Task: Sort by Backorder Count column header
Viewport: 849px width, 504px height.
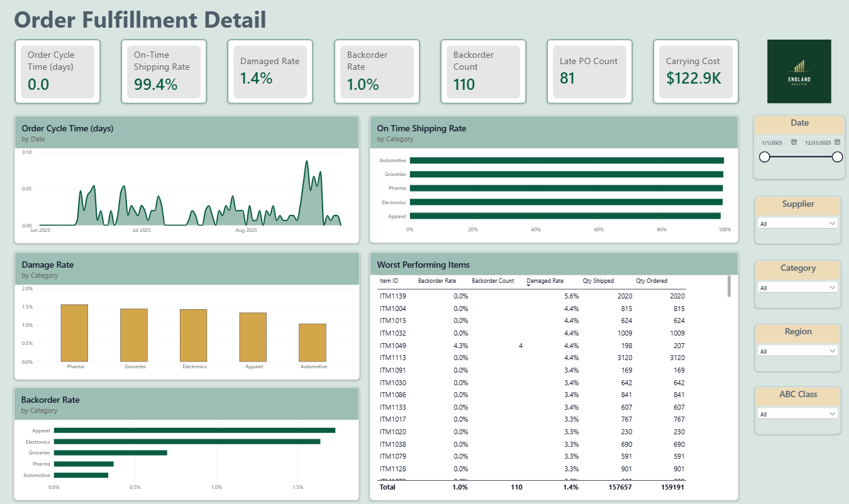Action: (x=493, y=281)
